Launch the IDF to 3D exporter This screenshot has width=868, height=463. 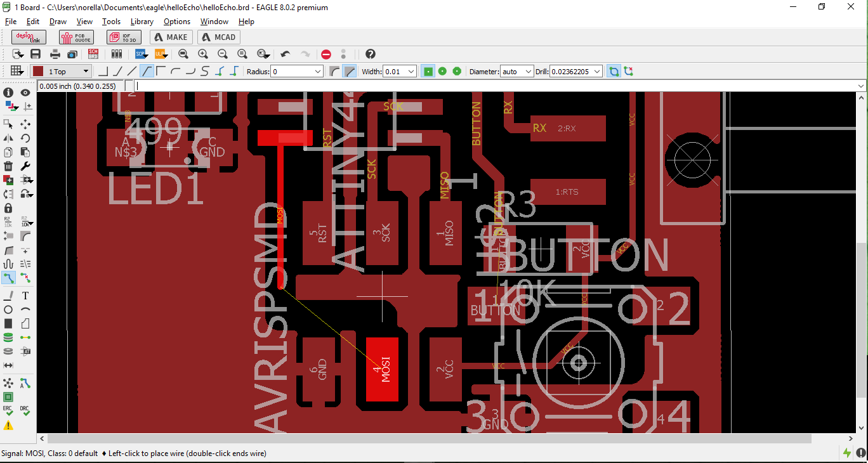124,37
